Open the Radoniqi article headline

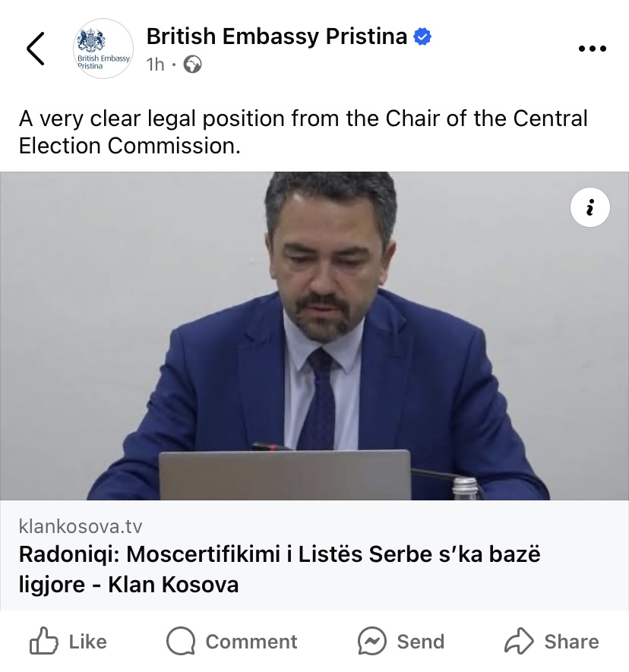click(x=280, y=569)
